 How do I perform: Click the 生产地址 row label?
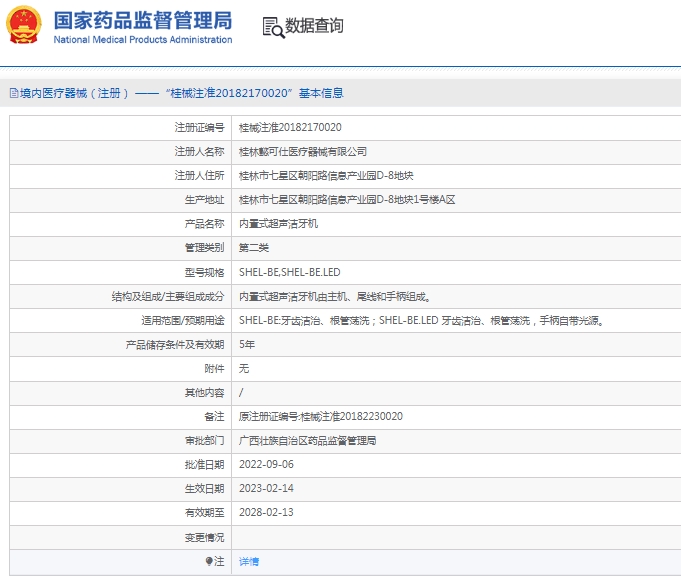click(205, 200)
